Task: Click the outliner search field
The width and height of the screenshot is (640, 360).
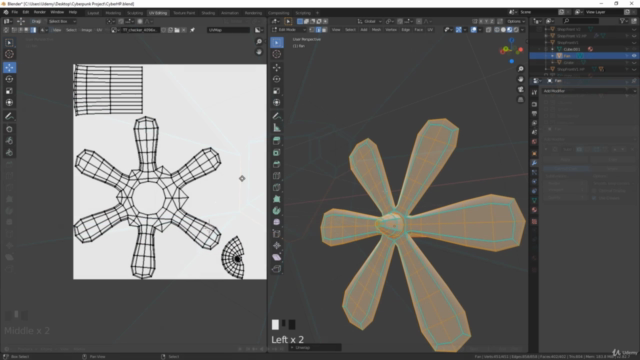Action: [582, 21]
